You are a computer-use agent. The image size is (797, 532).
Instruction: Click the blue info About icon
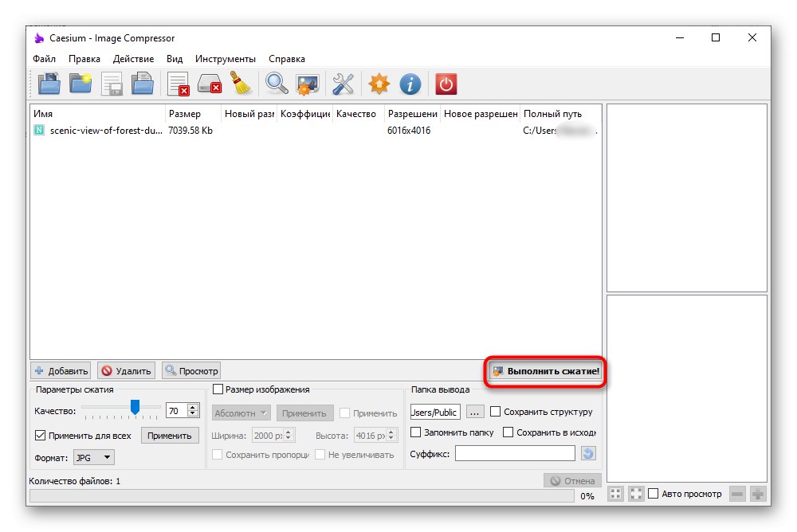(410, 84)
